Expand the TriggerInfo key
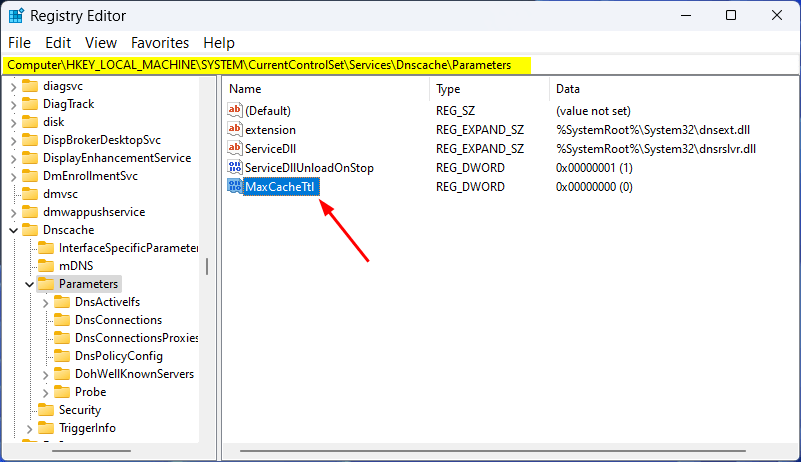 pos(30,429)
